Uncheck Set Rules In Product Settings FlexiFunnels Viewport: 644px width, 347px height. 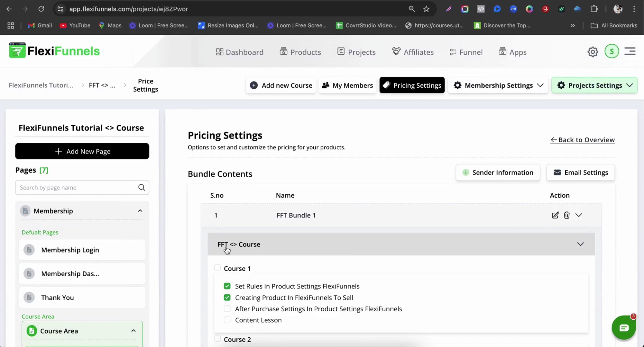point(227,286)
